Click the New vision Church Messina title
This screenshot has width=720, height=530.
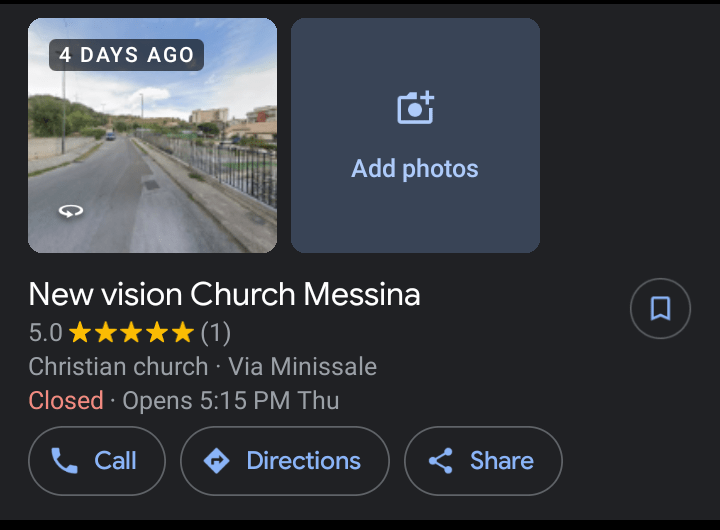click(224, 294)
